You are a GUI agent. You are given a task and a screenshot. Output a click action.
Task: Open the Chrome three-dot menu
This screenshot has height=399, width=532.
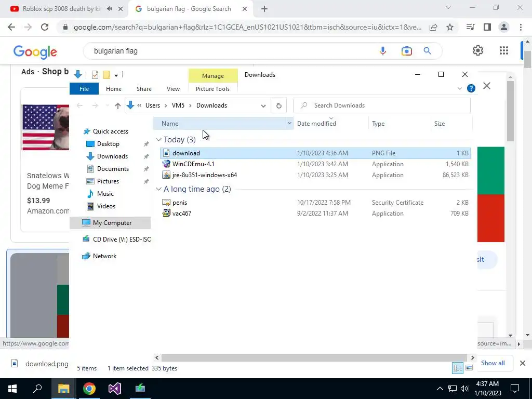[521, 27]
